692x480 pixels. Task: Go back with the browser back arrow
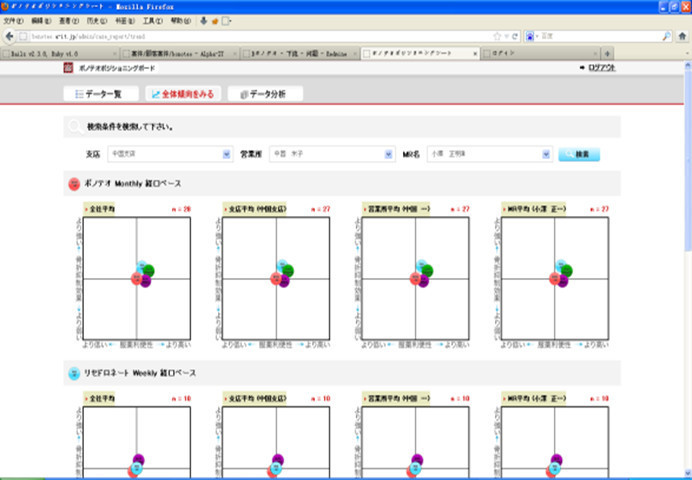pos(10,36)
